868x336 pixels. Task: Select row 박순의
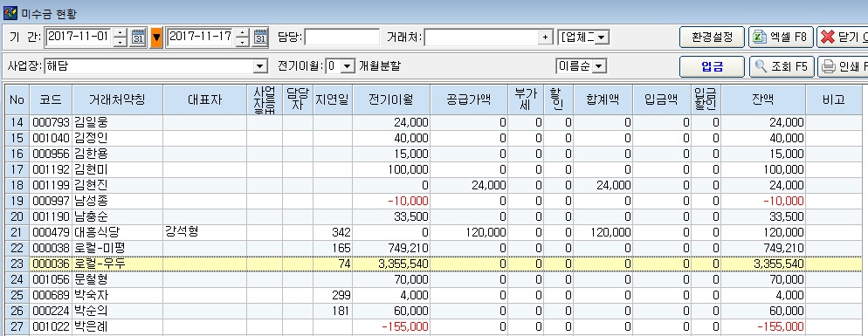pos(433,311)
